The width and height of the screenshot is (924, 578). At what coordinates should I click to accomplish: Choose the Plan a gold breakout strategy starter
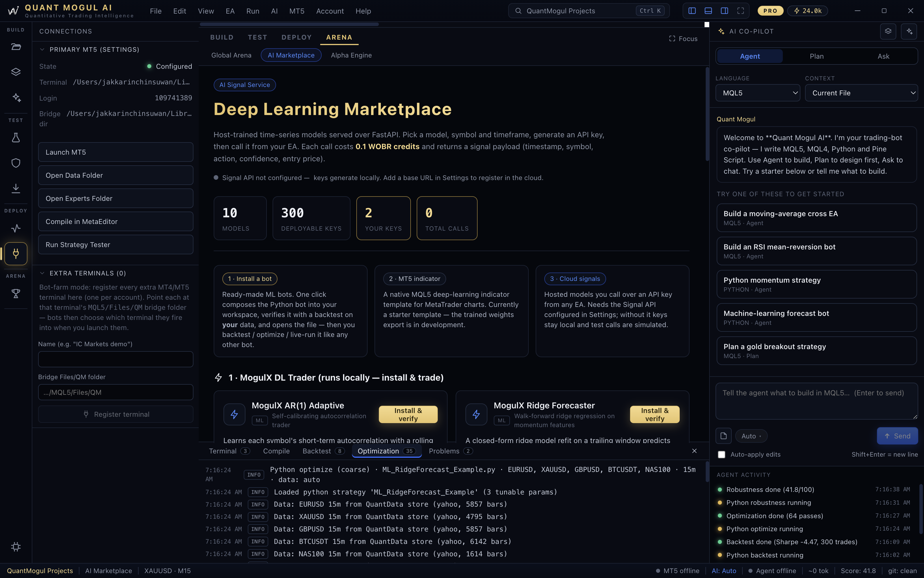coord(816,351)
